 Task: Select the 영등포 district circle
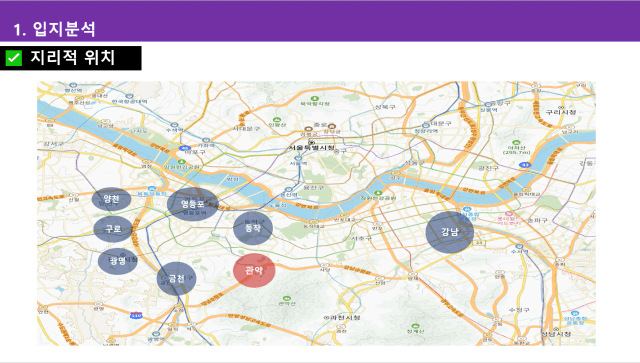click(x=193, y=204)
